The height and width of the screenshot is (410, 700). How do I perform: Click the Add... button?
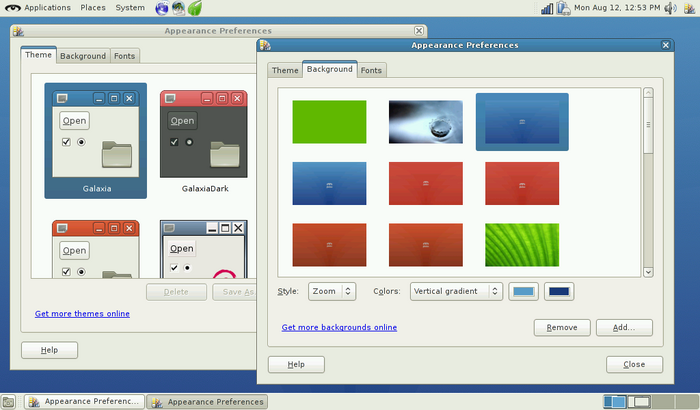coord(624,327)
